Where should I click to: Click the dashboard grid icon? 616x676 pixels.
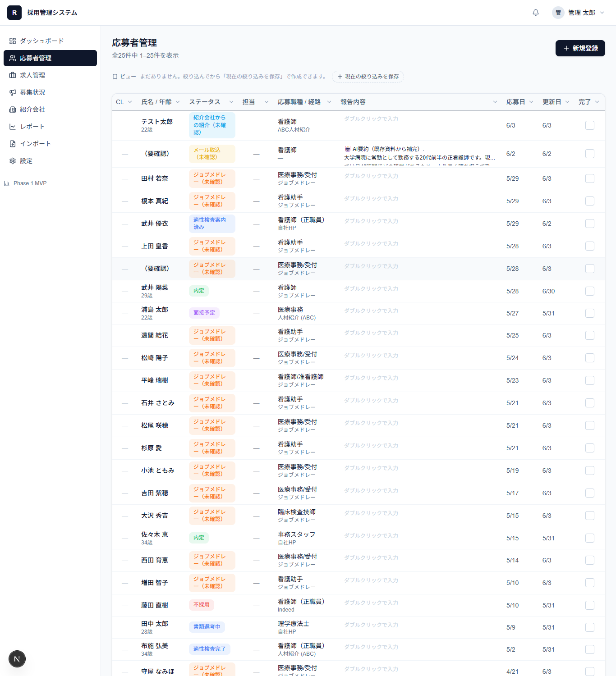point(13,41)
